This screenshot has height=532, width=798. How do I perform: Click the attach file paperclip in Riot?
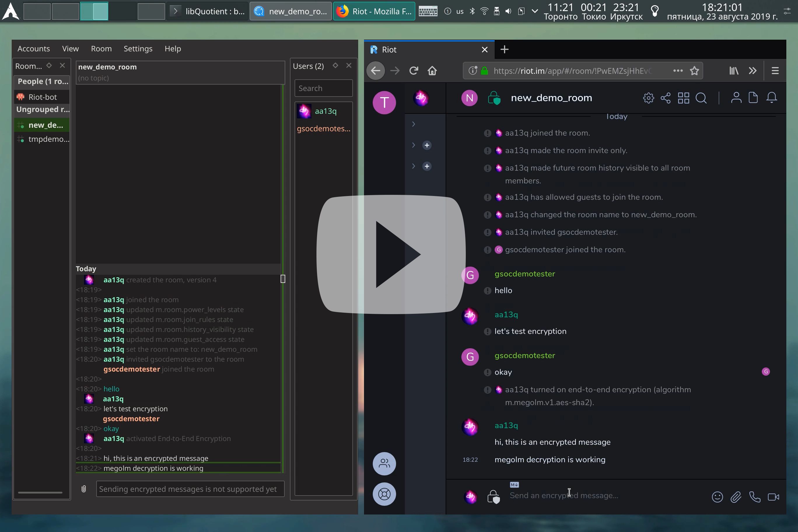[x=736, y=497]
